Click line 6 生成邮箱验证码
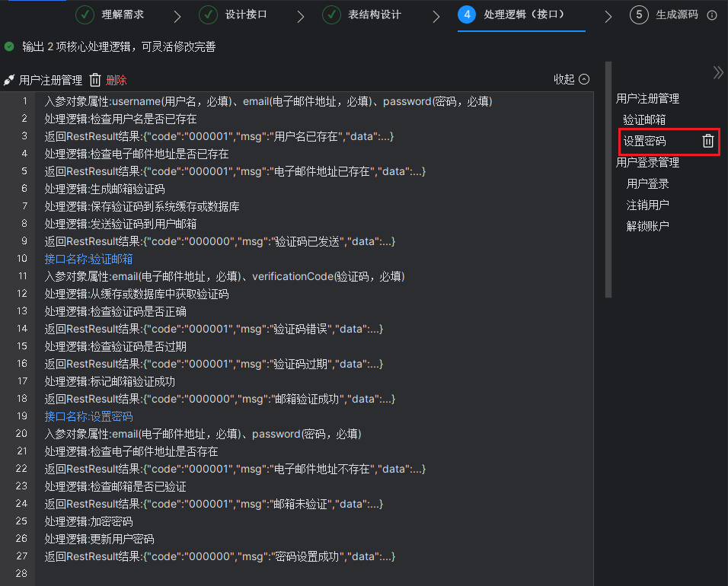The image size is (728, 586). 104,189
